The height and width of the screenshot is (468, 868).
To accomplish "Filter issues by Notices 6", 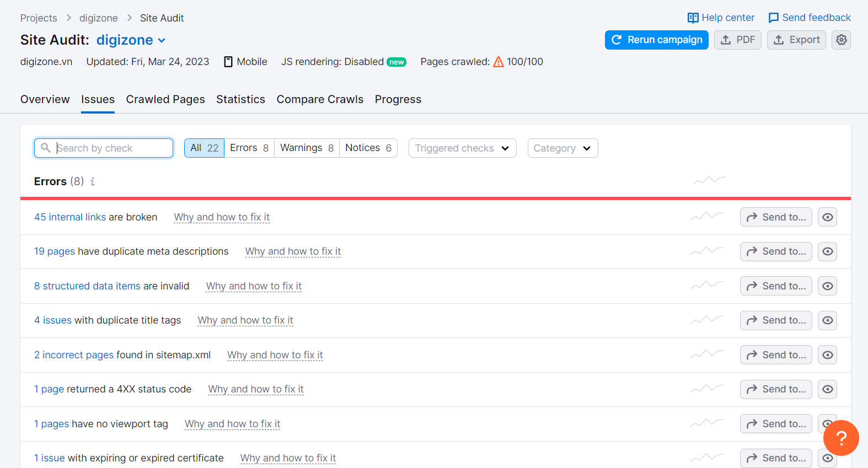I will [x=368, y=148].
